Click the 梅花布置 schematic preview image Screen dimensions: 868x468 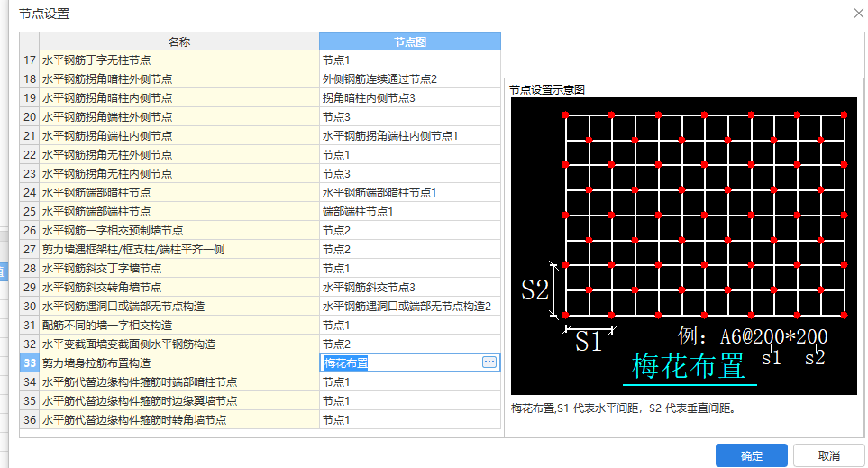pos(683,246)
